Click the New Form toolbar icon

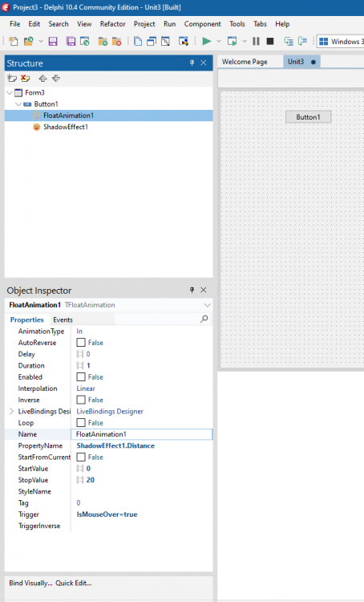coord(184,41)
